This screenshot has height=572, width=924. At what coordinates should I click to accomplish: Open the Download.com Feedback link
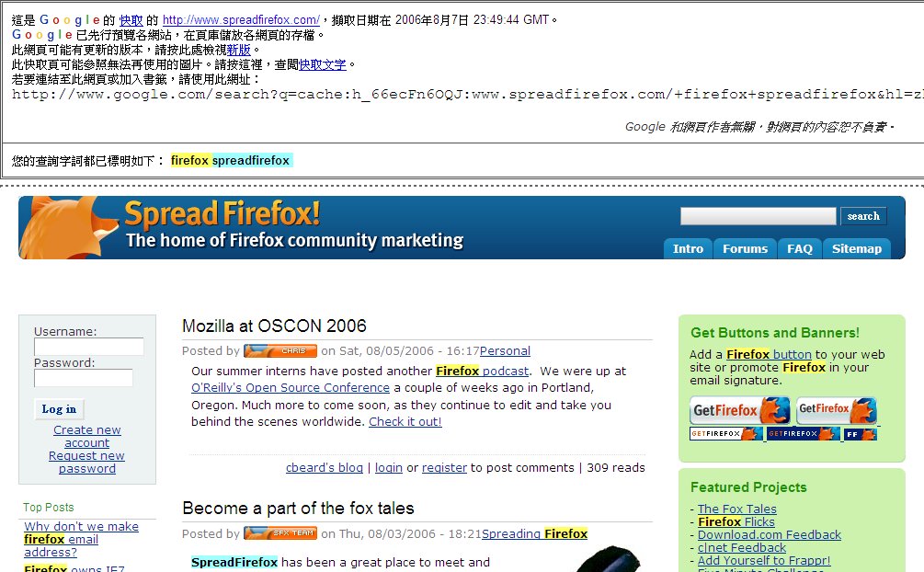(770, 535)
